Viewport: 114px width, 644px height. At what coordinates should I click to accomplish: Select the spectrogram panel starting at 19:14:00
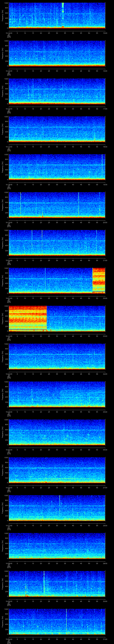[57, 16]
